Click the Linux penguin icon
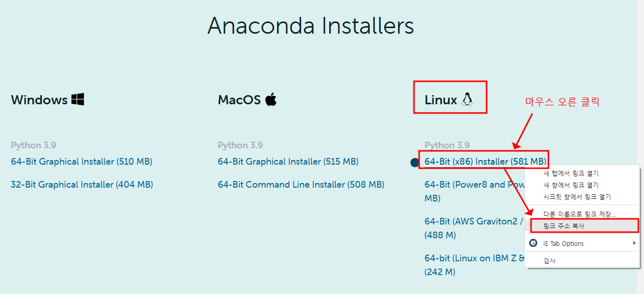The image size is (644, 294). point(467,99)
